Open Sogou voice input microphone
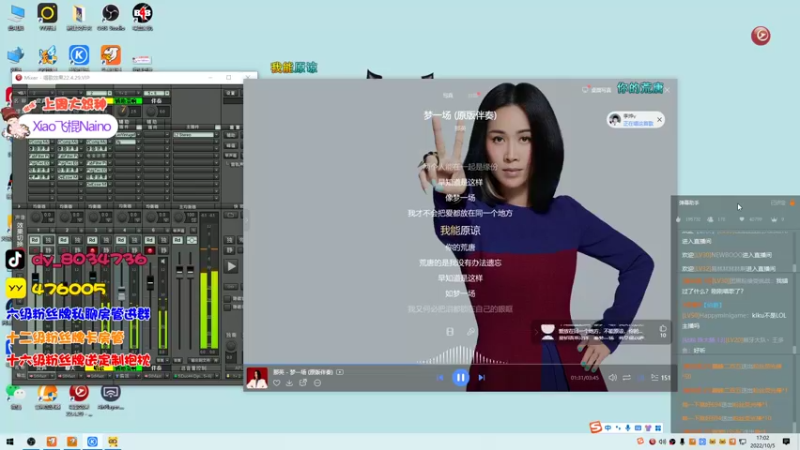This screenshot has width=800, height=450. (628, 428)
